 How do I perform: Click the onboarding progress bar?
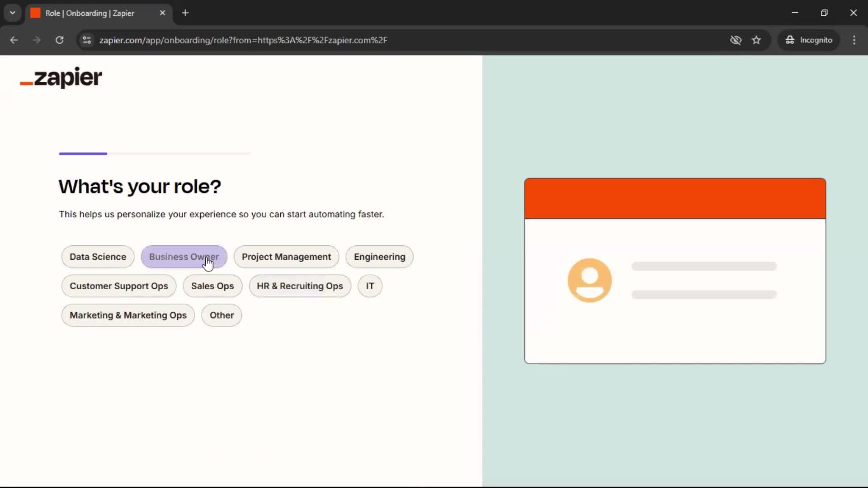tap(155, 154)
